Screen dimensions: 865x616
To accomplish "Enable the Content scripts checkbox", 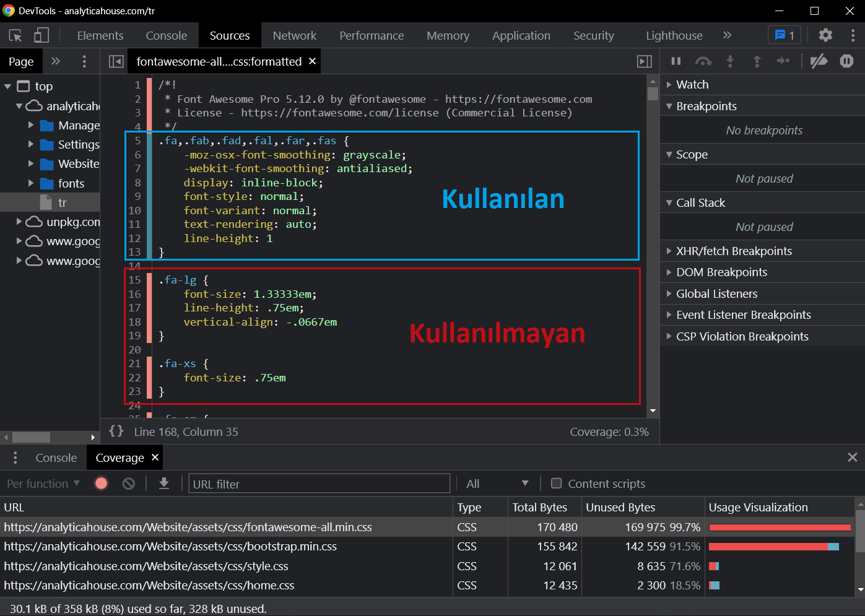I will point(556,483).
